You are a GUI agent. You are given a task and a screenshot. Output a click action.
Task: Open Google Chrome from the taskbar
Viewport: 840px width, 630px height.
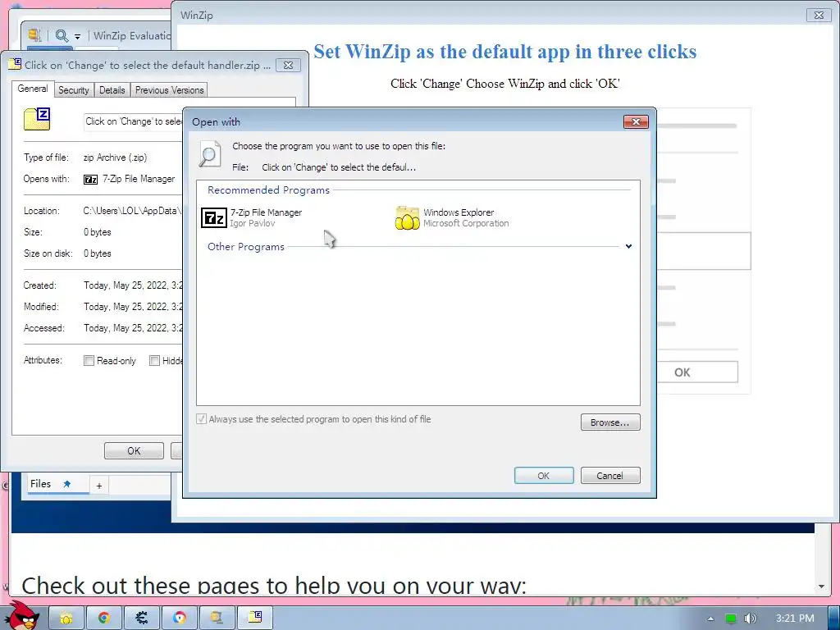pos(104,618)
